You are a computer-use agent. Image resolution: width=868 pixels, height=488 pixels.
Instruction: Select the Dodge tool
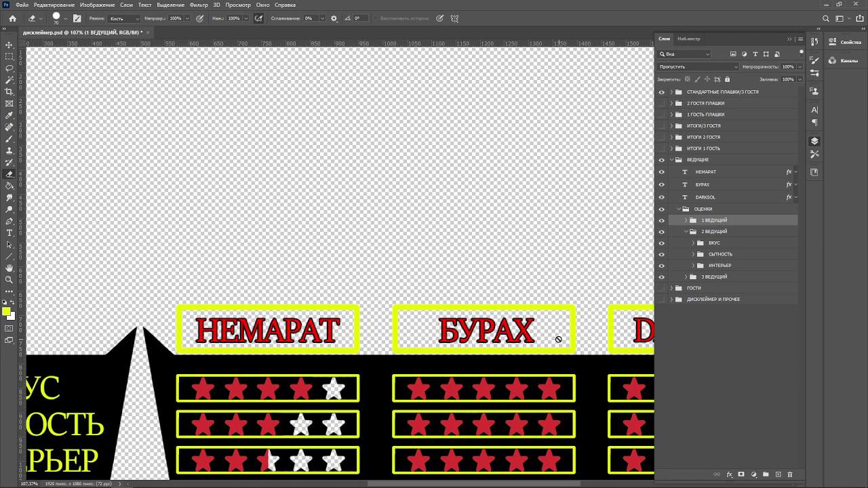point(9,209)
